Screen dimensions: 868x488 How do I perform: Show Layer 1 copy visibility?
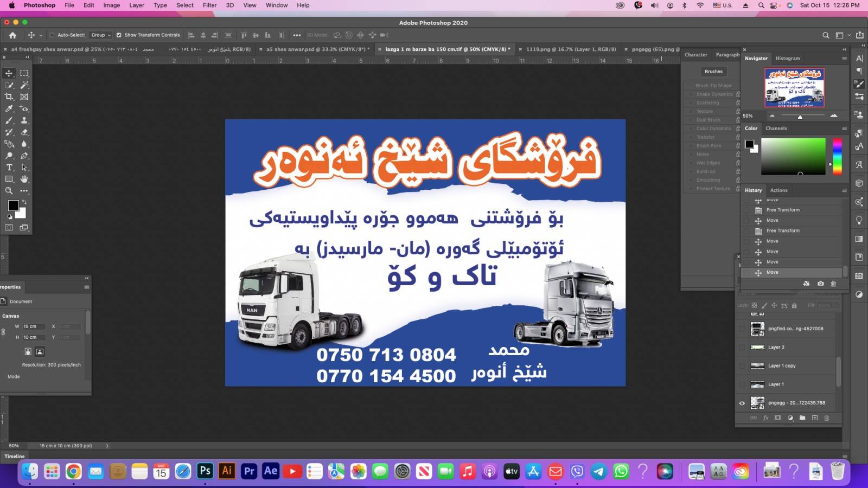pyautogui.click(x=742, y=366)
